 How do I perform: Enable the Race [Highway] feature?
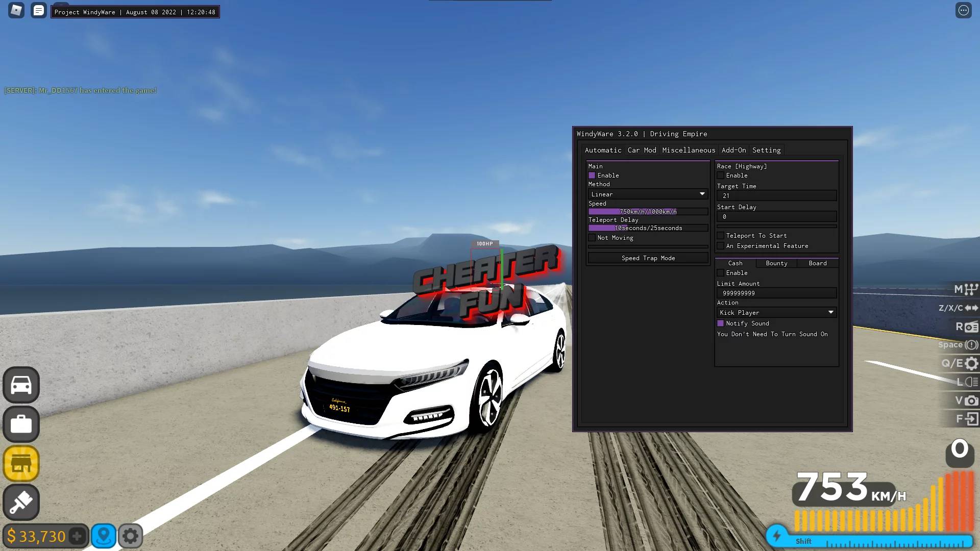(720, 175)
